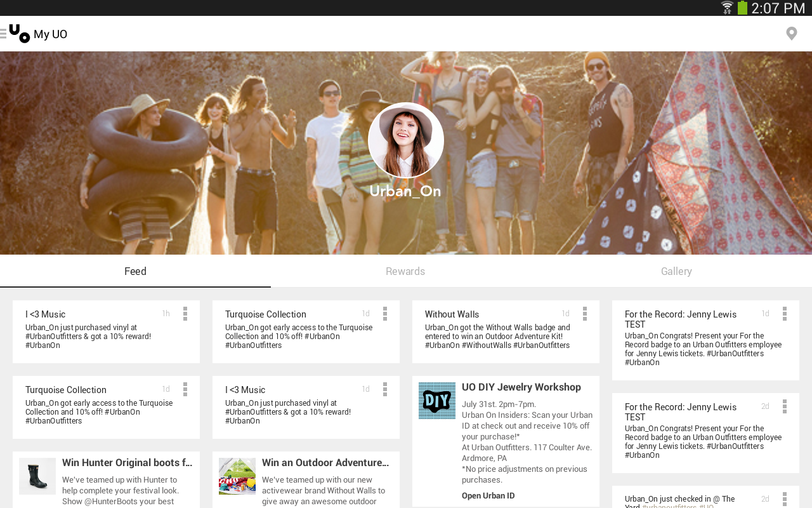This screenshot has height=508, width=812.
Task: Switch to the Rewards tab
Action: 405,271
